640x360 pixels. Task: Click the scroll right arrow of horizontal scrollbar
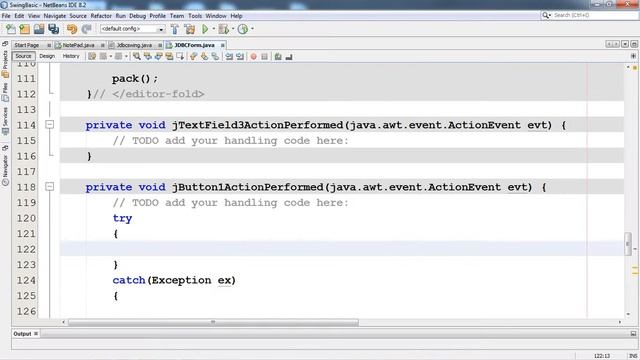point(620,322)
